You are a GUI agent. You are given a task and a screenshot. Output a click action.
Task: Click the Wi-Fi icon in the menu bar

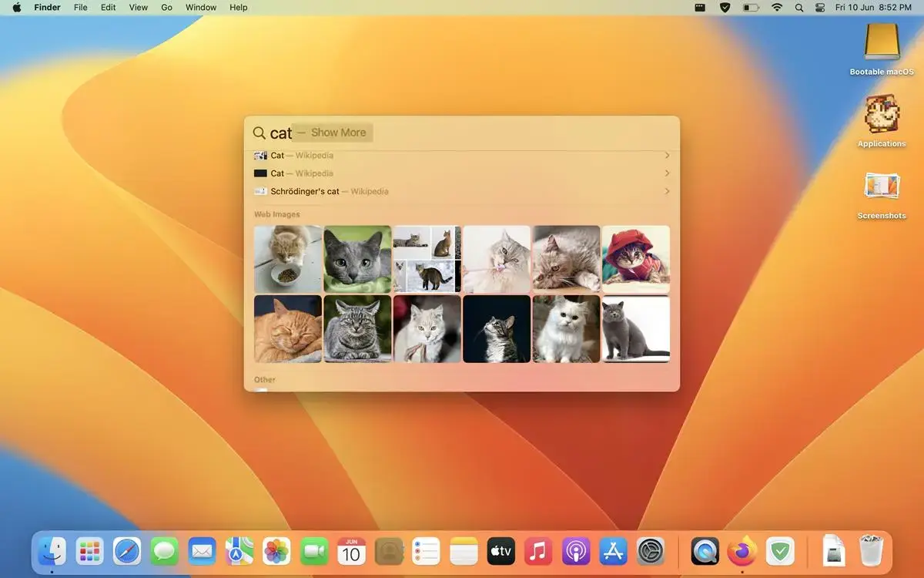(x=776, y=7)
